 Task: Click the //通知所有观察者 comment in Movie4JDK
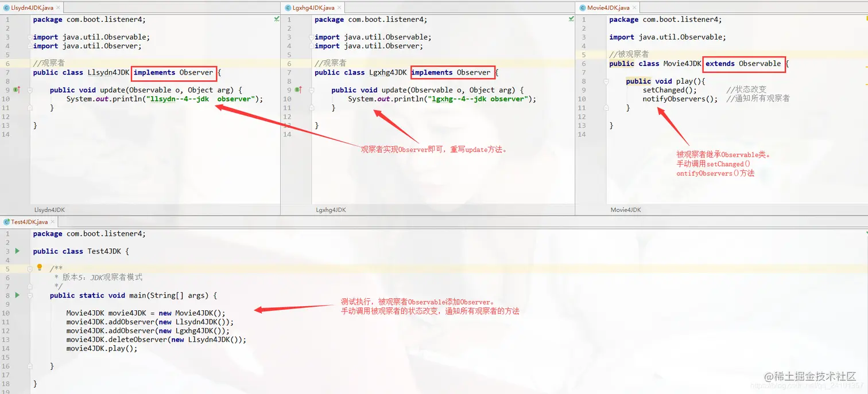point(758,99)
